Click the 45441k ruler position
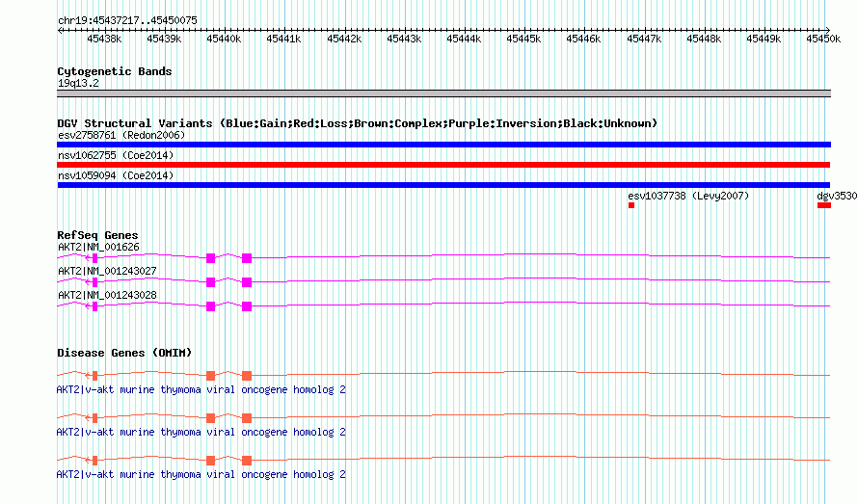858x504 pixels. (x=283, y=39)
